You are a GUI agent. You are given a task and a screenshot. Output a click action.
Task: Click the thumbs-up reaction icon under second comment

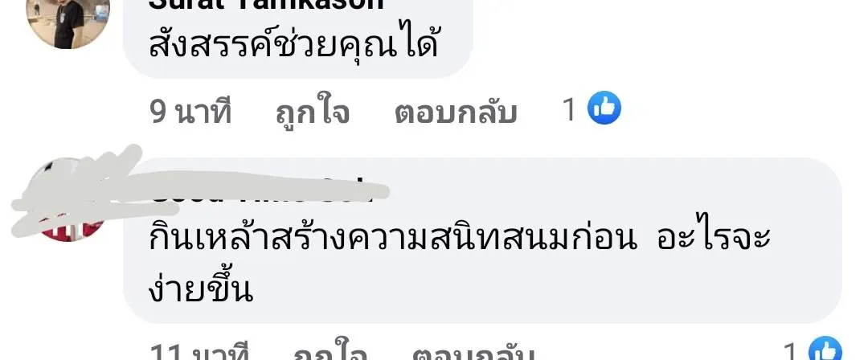825,349
